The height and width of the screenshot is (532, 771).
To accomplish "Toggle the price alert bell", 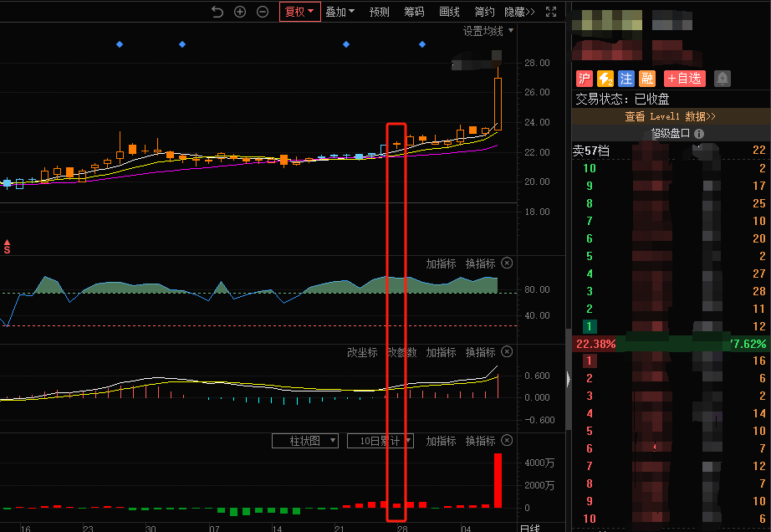I will pyautogui.click(x=722, y=79).
